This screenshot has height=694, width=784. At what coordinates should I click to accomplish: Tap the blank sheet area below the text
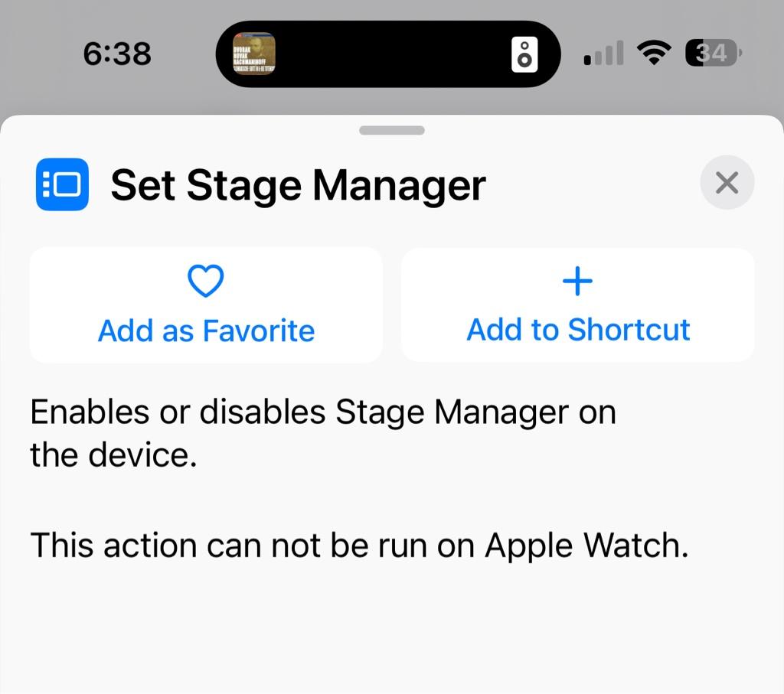tap(392, 635)
